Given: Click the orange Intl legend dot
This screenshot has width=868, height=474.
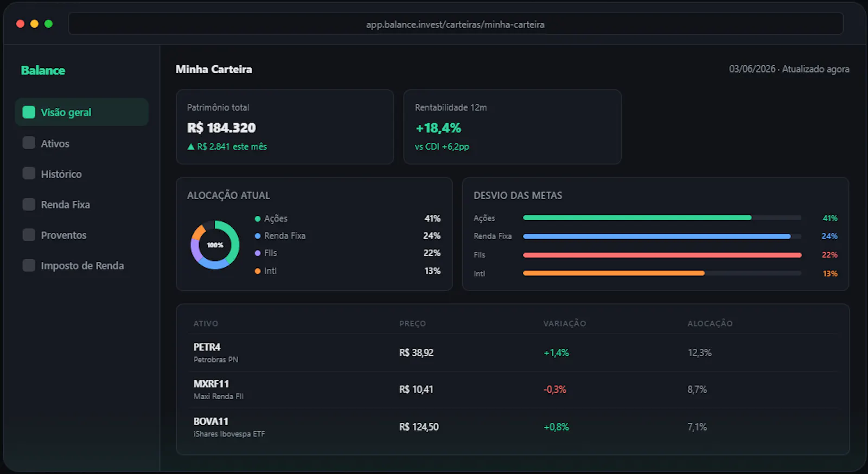Looking at the screenshot, I should [x=258, y=271].
